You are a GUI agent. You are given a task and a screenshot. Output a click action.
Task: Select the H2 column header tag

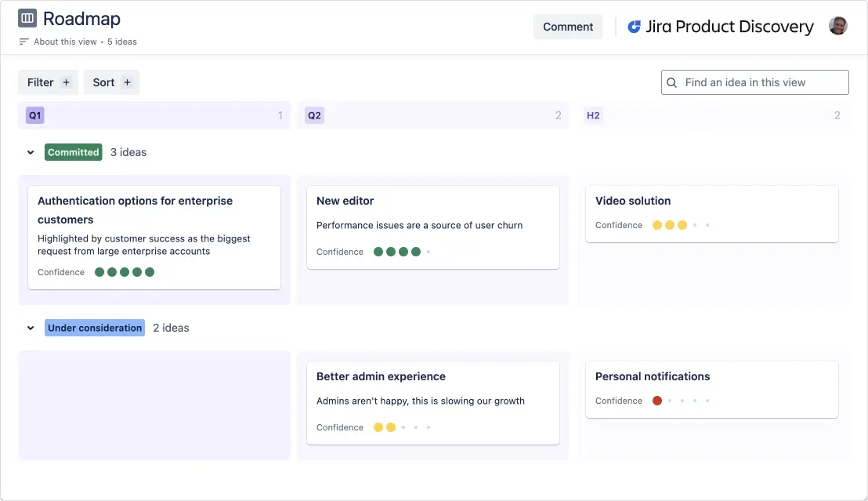click(x=594, y=115)
